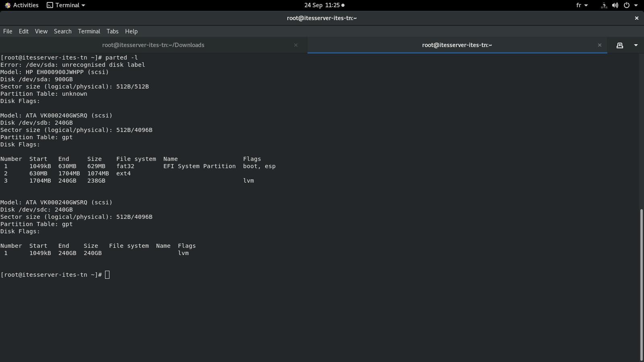
Task: Click the '629MB' size value
Action: click(96, 166)
